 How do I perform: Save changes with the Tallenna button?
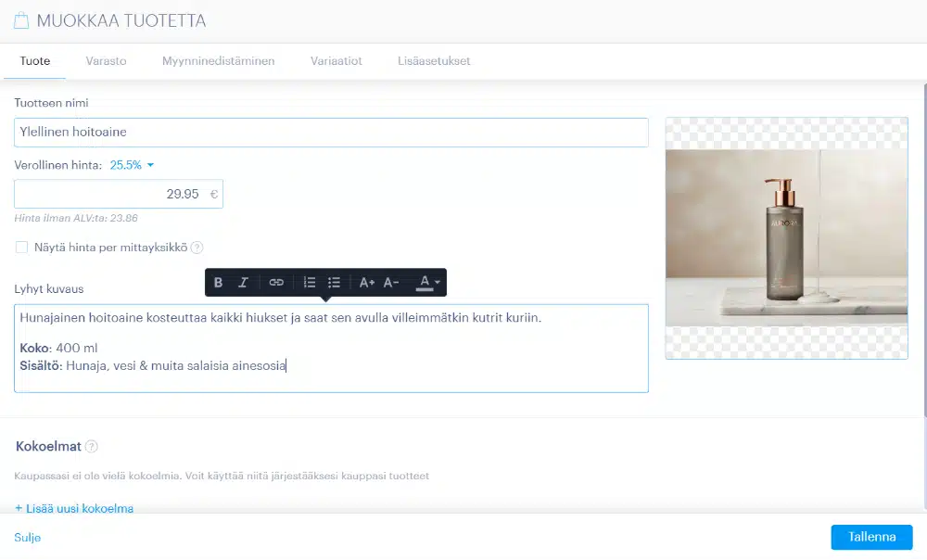870,537
